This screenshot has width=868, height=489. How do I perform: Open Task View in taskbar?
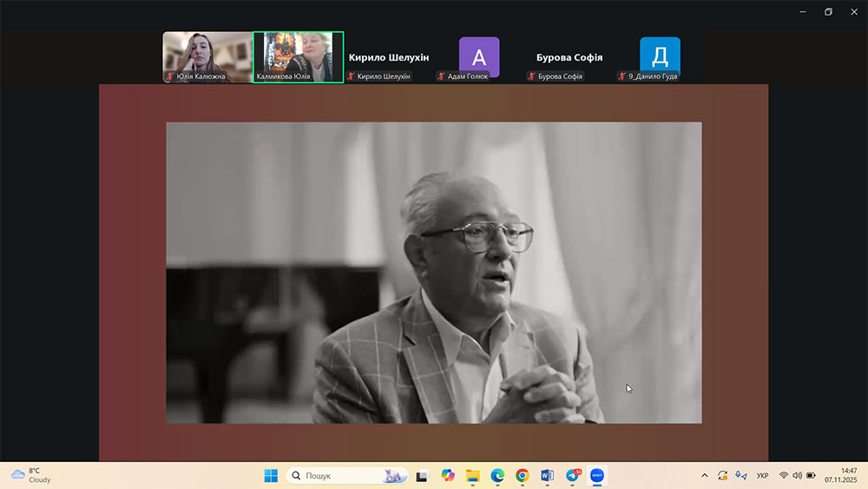tap(423, 475)
